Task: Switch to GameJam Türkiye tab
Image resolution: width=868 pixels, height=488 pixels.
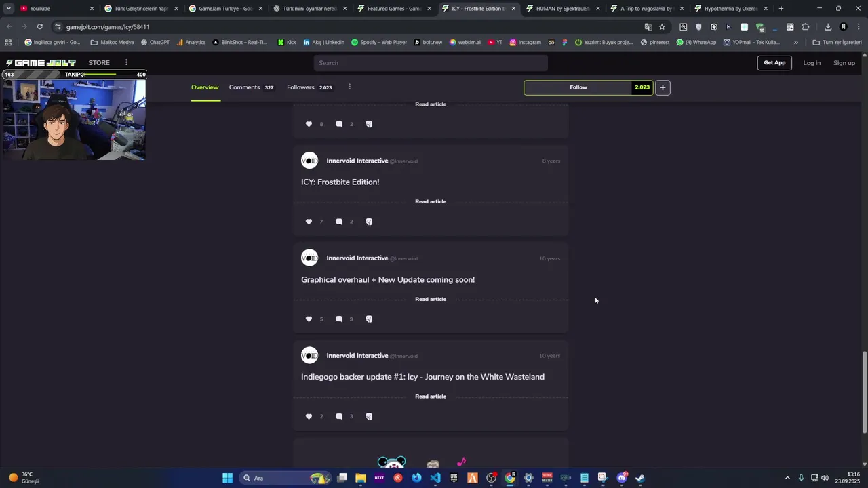Action: click(x=225, y=9)
